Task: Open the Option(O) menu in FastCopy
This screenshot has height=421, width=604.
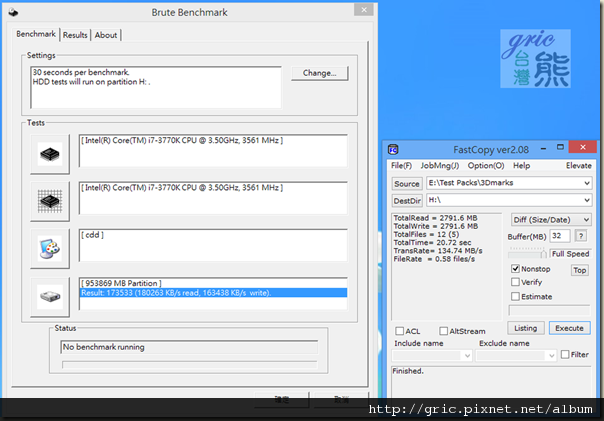Action: tap(486, 166)
